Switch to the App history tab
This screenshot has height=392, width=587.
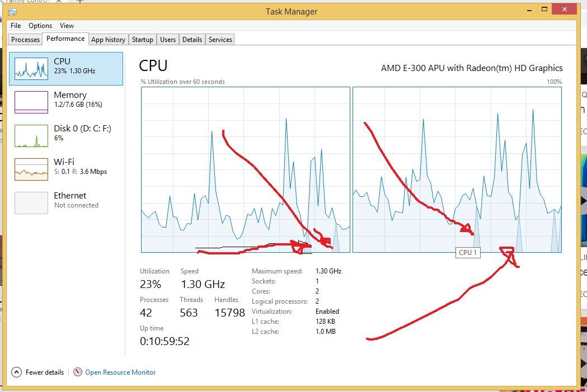pyautogui.click(x=108, y=39)
